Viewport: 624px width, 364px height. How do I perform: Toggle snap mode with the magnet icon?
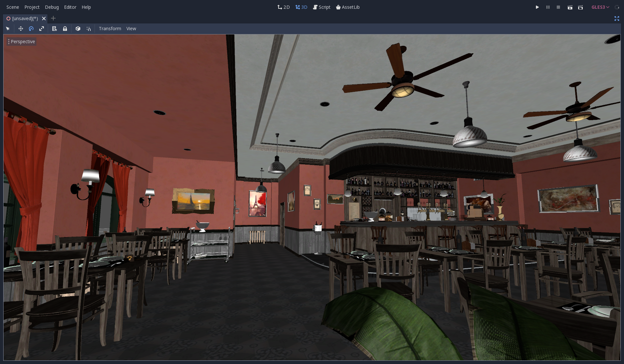click(89, 29)
